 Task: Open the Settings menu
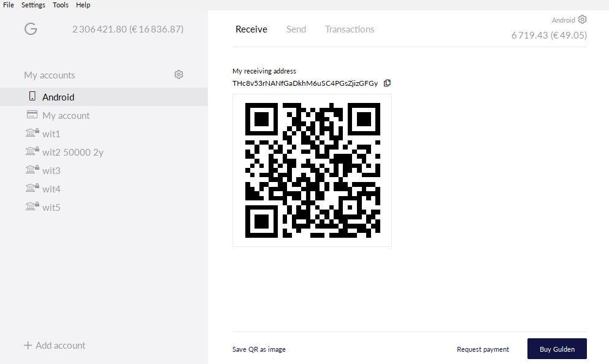tap(33, 5)
